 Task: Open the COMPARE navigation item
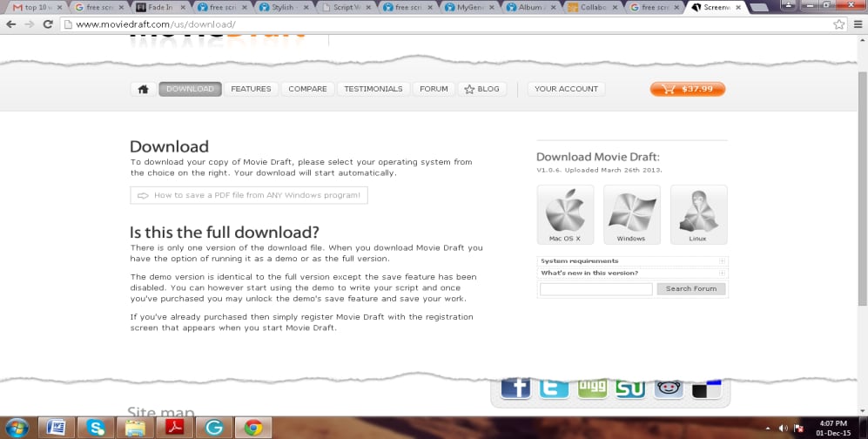308,89
